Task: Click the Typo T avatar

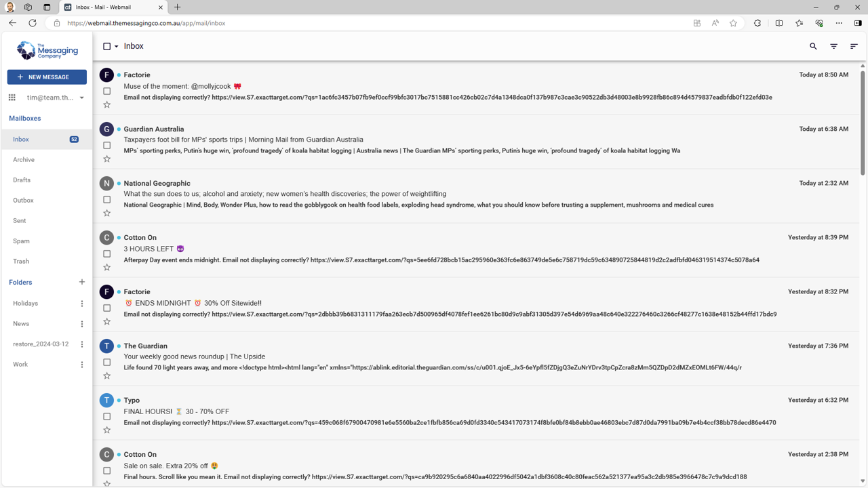Action: pyautogui.click(x=106, y=401)
